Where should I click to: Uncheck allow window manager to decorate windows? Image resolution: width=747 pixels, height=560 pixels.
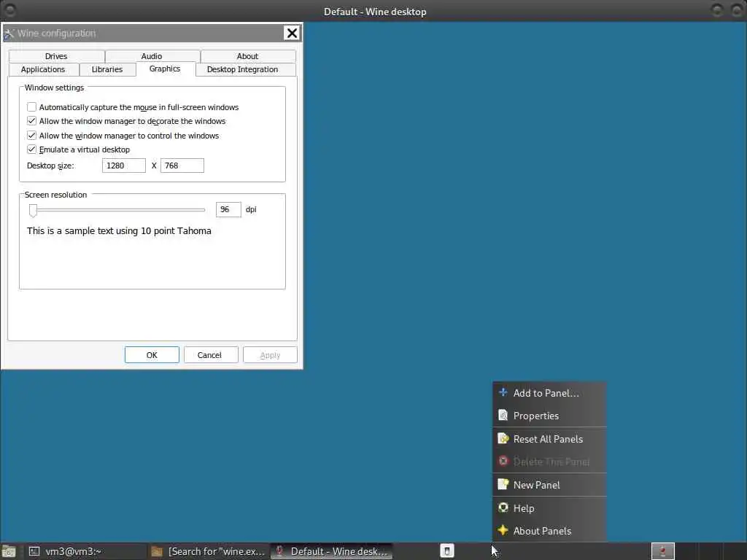point(31,121)
